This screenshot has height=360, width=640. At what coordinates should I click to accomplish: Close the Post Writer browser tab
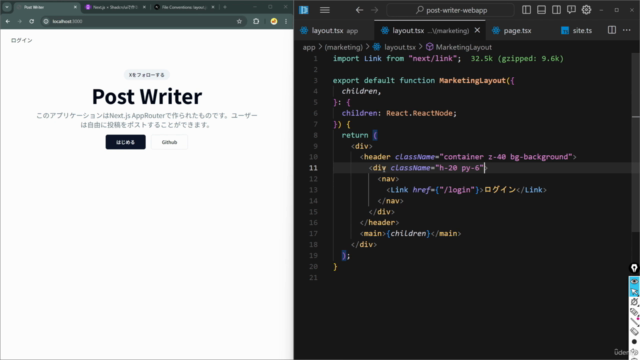coord(75,7)
